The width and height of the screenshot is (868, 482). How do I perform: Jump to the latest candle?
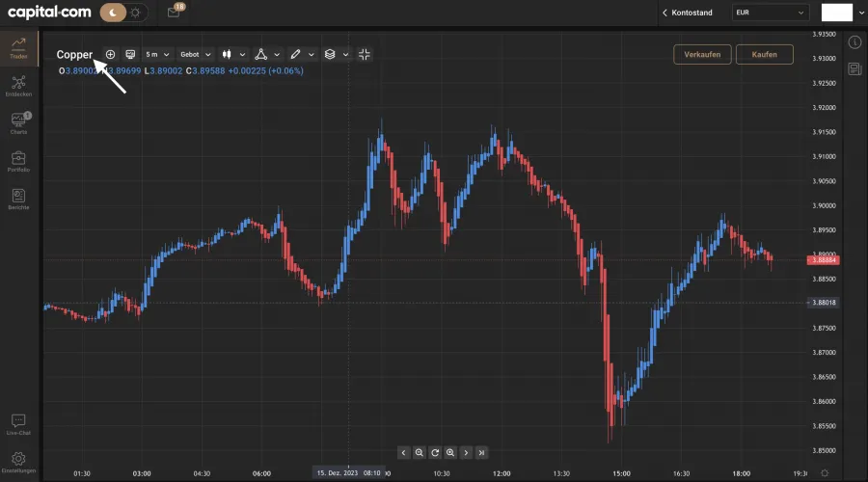(481, 452)
